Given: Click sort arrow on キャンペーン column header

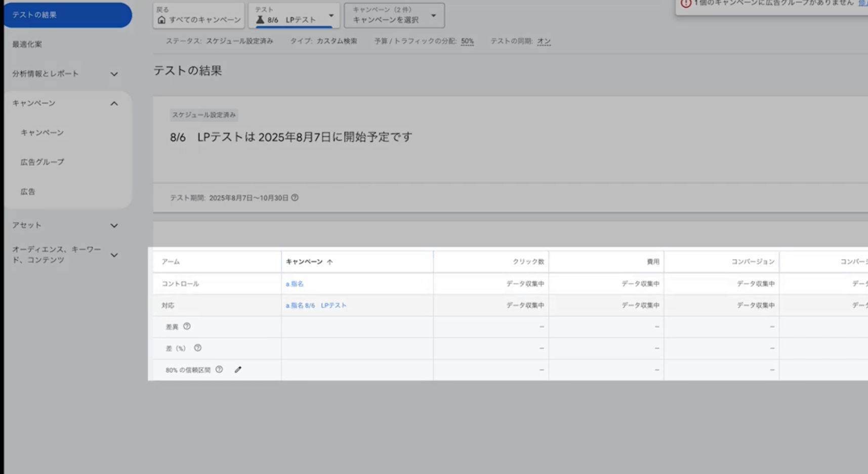Looking at the screenshot, I should click(x=330, y=262).
